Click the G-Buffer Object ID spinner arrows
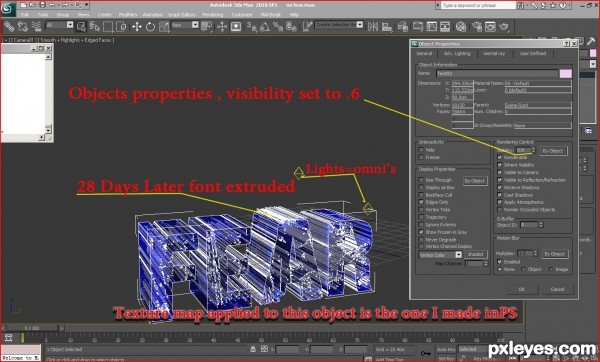 coord(541,225)
